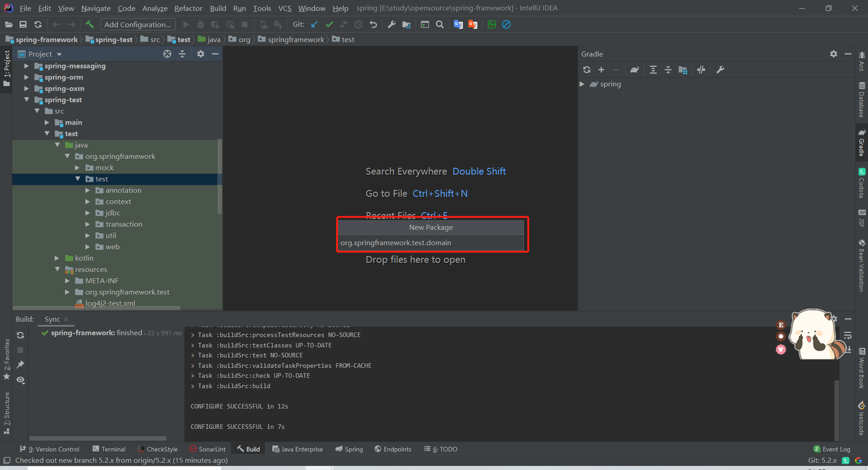This screenshot has height=470, width=868.
Task: Click the Gradle add project plus icon
Action: [601, 70]
